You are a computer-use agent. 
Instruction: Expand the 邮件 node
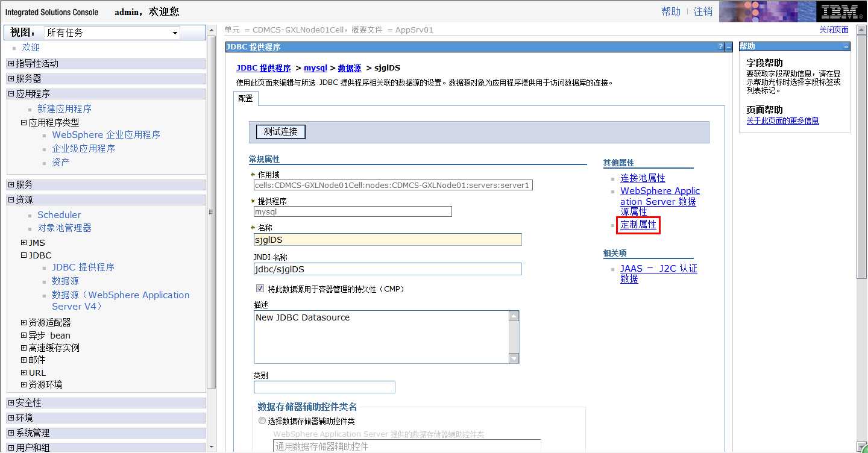[24, 360]
